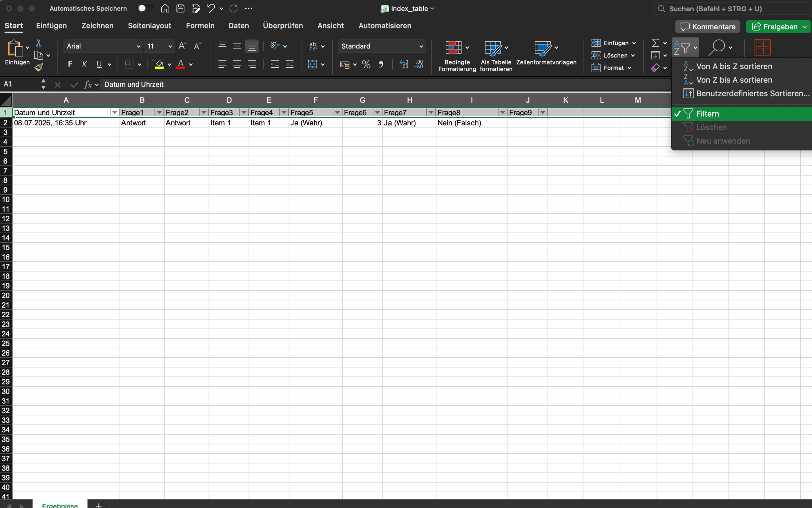Decrease indent of cell content
The height and width of the screenshot is (508, 812).
275,64
